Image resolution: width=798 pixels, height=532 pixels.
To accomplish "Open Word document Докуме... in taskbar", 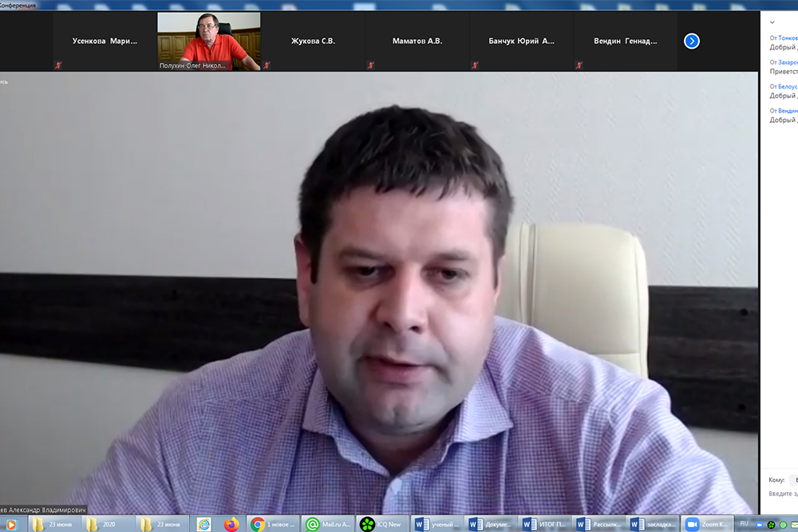I will coord(491,524).
